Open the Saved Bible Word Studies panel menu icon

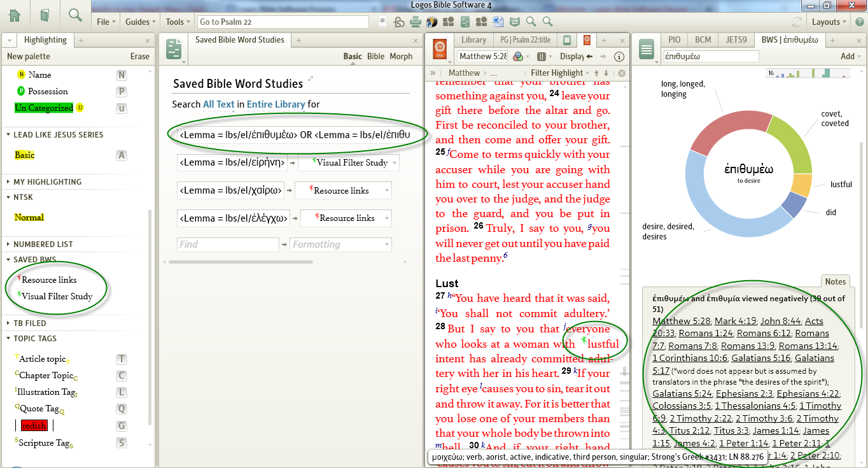click(174, 50)
